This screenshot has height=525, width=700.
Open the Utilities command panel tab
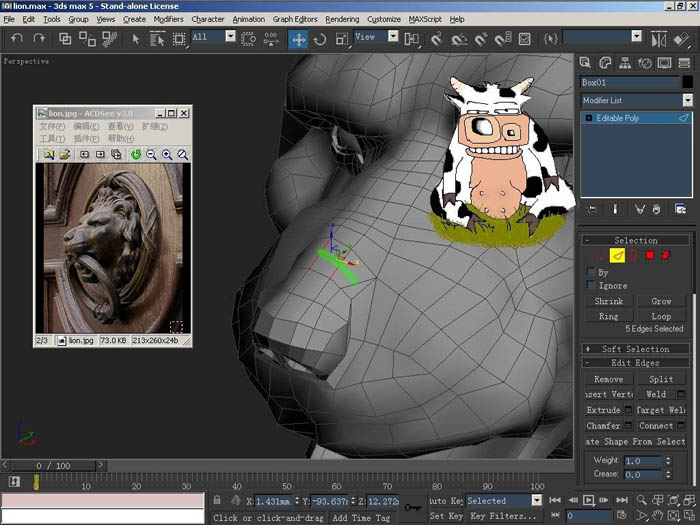(x=684, y=63)
